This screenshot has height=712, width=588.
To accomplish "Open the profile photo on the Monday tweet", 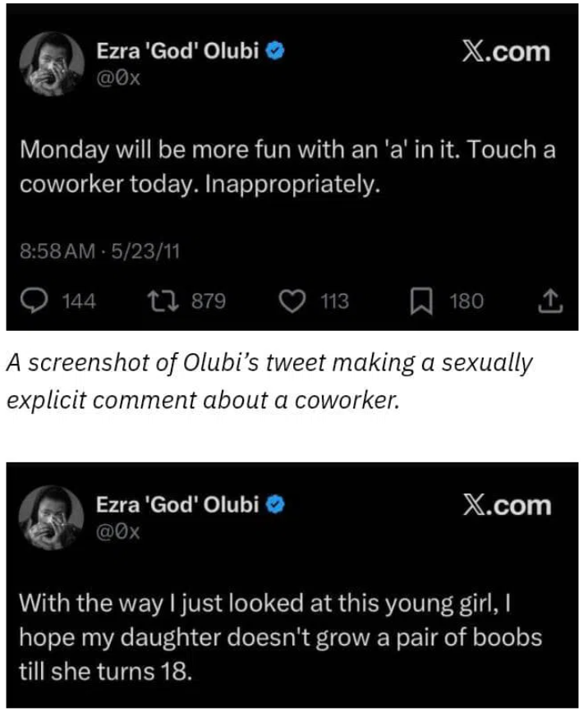I will pyautogui.click(x=54, y=64).
